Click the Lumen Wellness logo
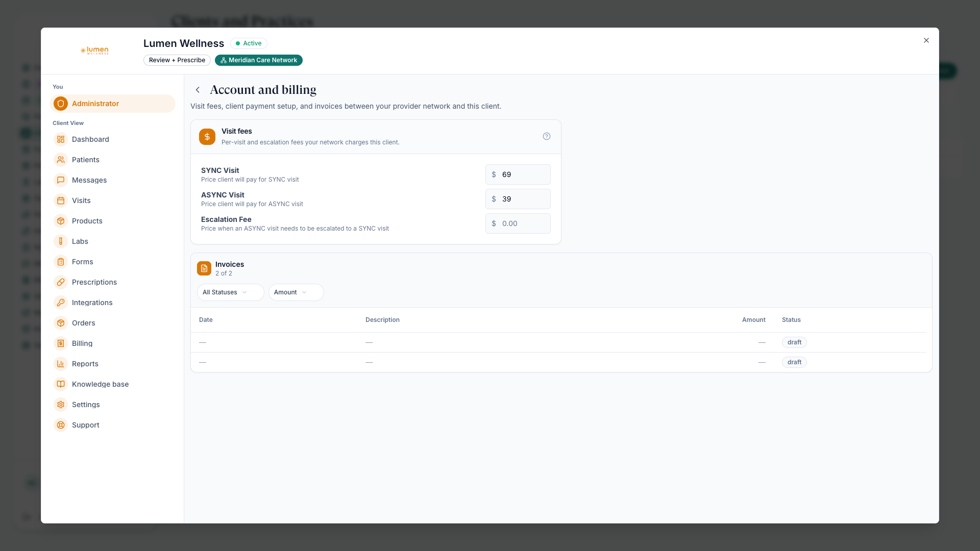The image size is (980, 551). 94,51
